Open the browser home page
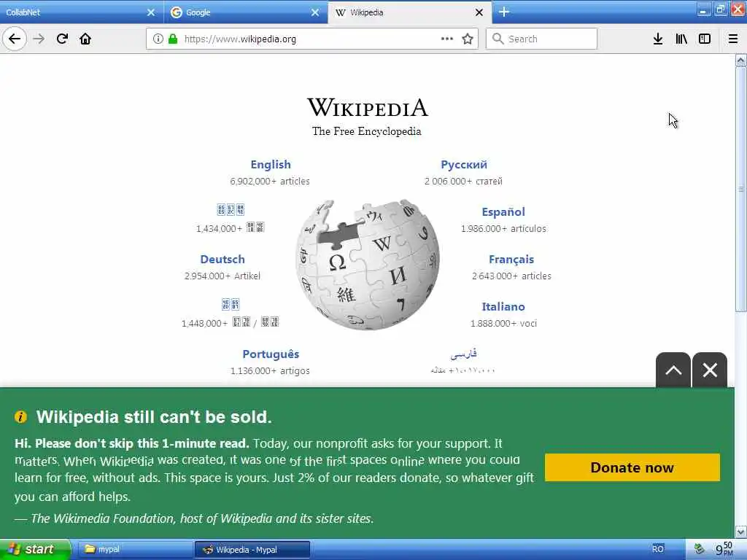This screenshot has width=747, height=560. point(85,39)
